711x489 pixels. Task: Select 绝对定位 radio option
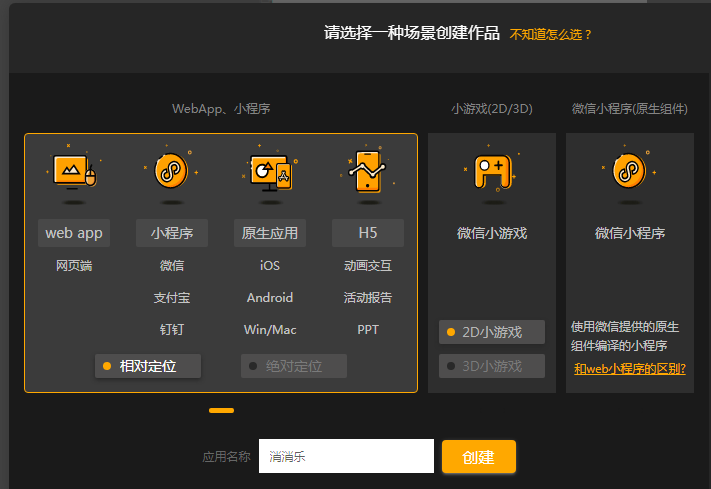tap(294, 366)
